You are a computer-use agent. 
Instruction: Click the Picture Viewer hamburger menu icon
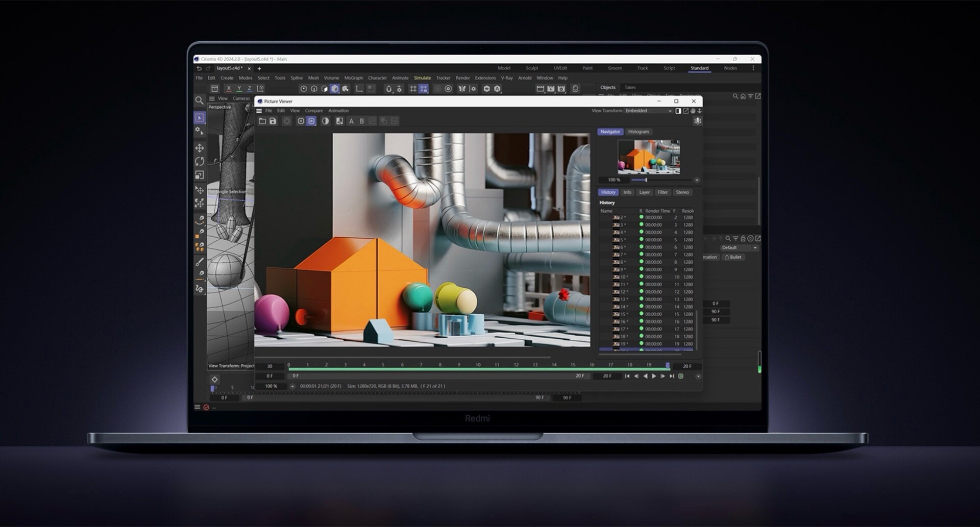(259, 111)
